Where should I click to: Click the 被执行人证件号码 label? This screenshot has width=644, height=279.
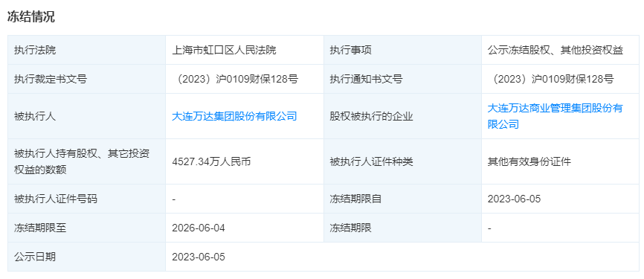56,199
